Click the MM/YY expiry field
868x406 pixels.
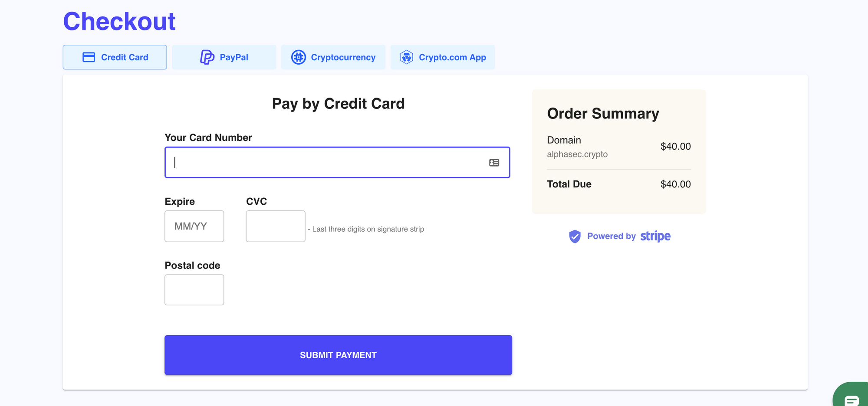(x=194, y=226)
